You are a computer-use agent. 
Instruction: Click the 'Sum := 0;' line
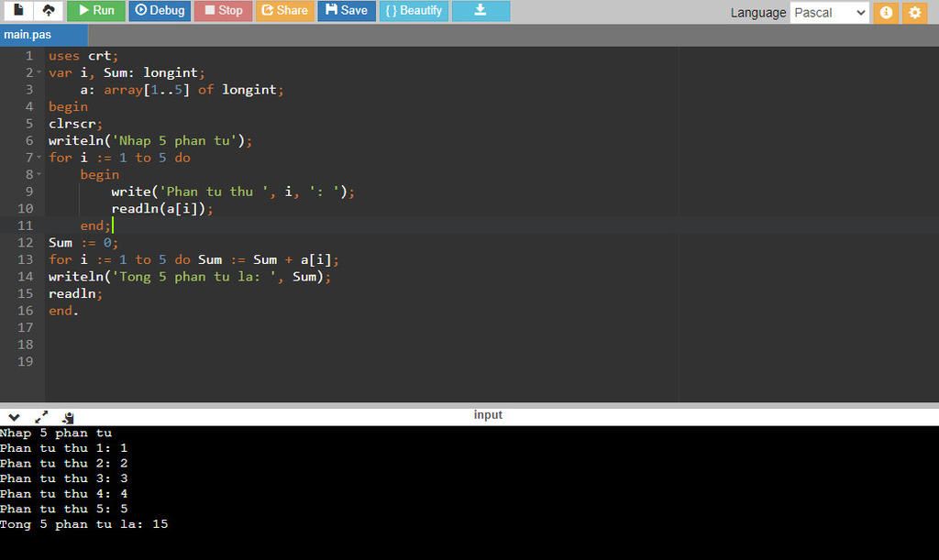(x=83, y=242)
